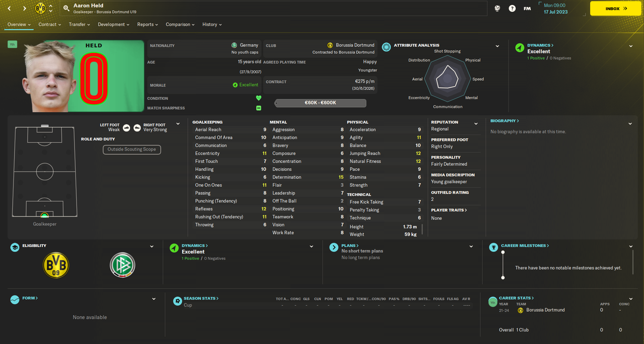Expand the Attribute Analysis panel dropdown
Screen dimensions: 644x344
(498, 46)
